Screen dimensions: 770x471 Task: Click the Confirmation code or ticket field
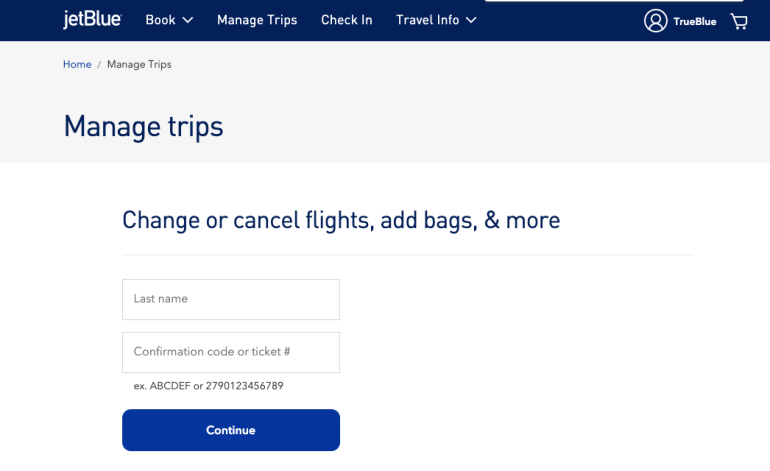click(231, 352)
